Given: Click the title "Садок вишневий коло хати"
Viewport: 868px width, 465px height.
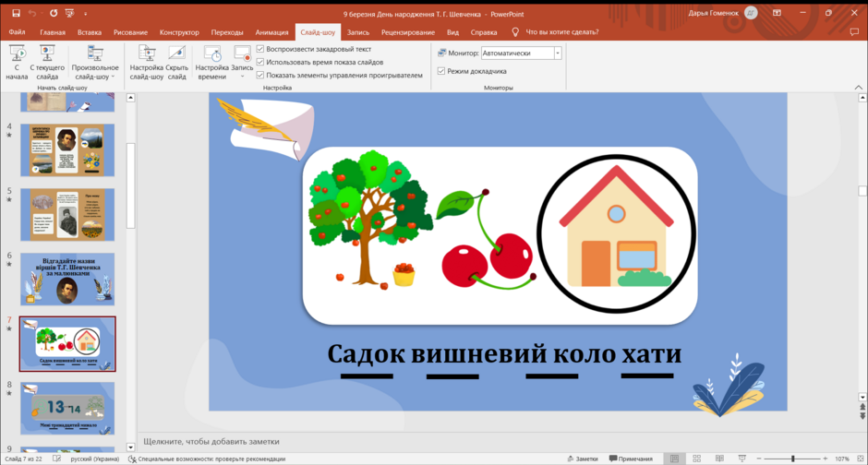Looking at the screenshot, I should 504,354.
